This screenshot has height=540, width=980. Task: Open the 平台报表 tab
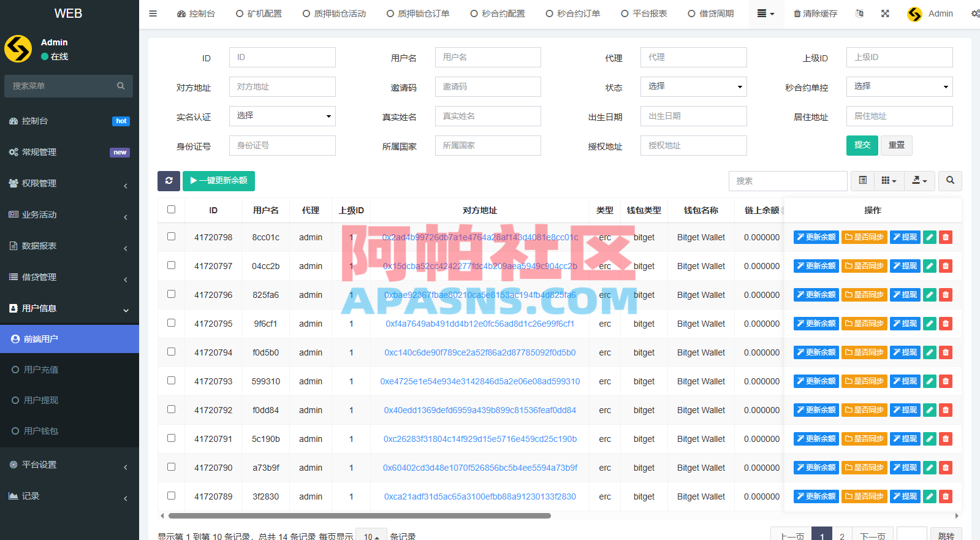pyautogui.click(x=644, y=13)
